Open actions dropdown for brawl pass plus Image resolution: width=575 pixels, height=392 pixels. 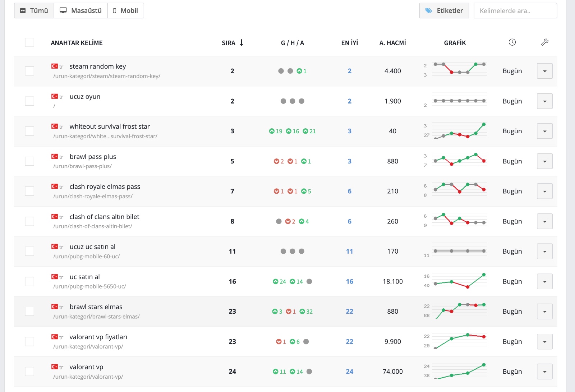click(x=544, y=161)
